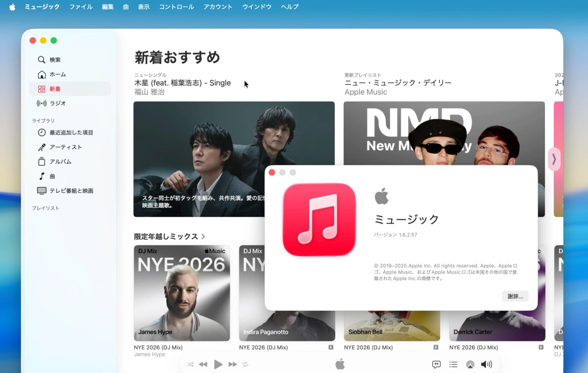Image resolution: width=588 pixels, height=373 pixels.
Task: Open the 木星 (feat. 稲葉浩志) single link
Action: [182, 83]
